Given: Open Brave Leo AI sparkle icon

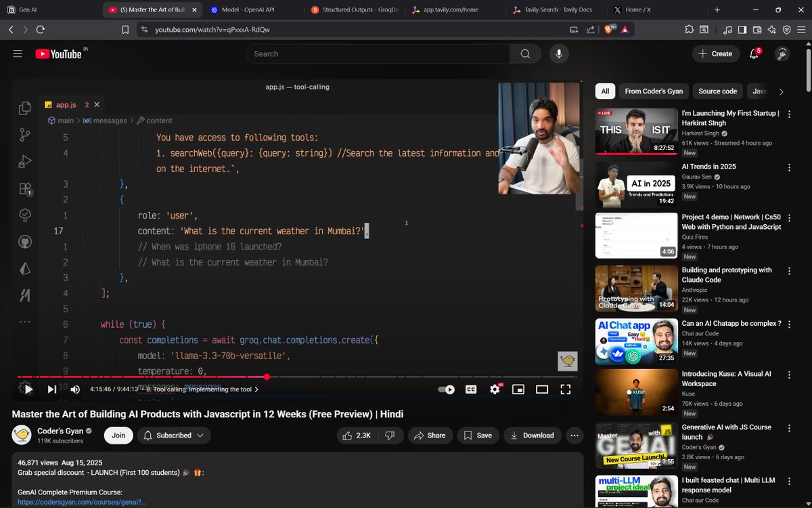Looking at the screenshot, I should (772, 30).
